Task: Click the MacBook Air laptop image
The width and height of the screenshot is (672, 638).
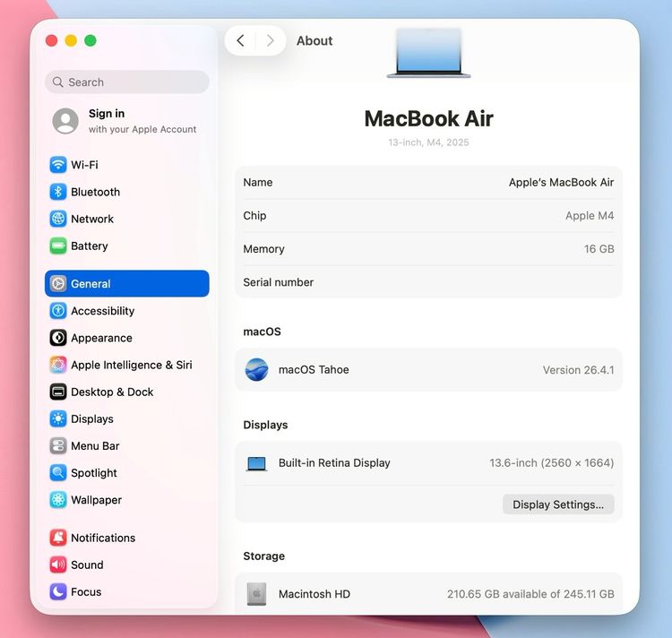Action: [428, 53]
